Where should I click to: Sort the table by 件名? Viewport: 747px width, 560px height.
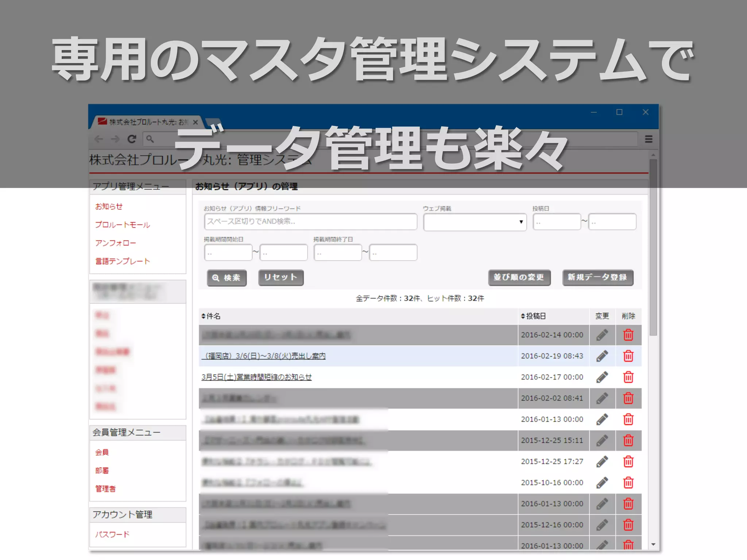[211, 316]
